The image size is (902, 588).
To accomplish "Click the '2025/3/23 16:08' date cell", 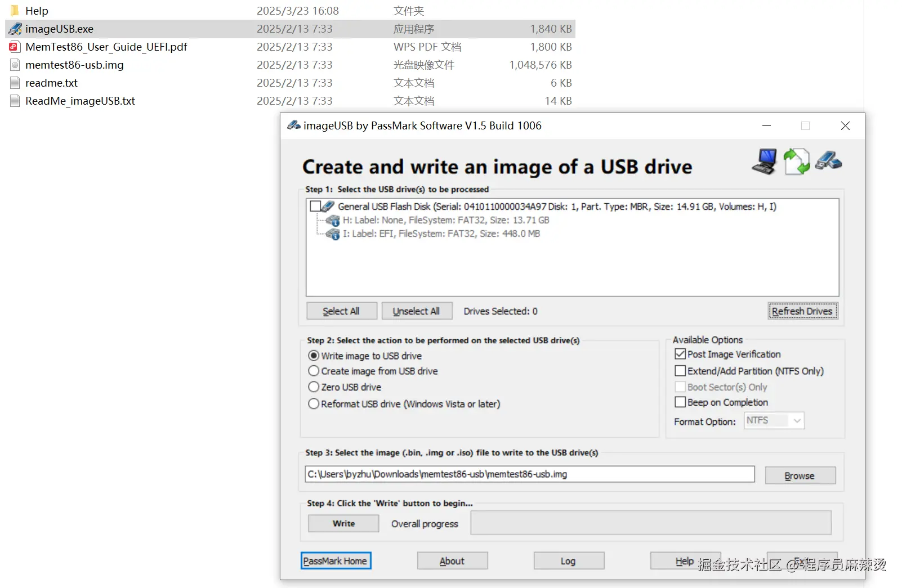I will [x=298, y=11].
